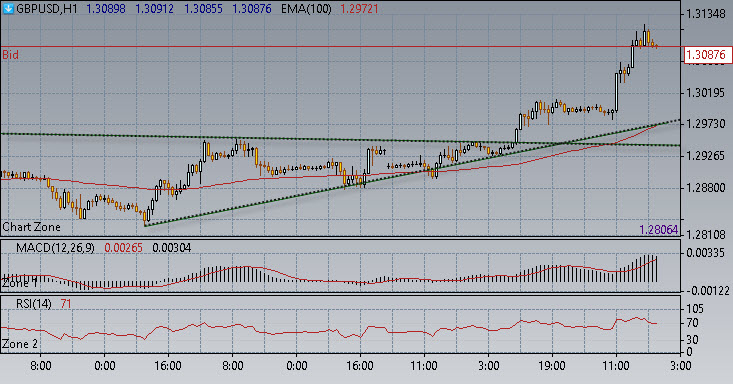Screen dimensions: 733x384
Task: Click the low price 1.30855 in header
Action: [203, 9]
